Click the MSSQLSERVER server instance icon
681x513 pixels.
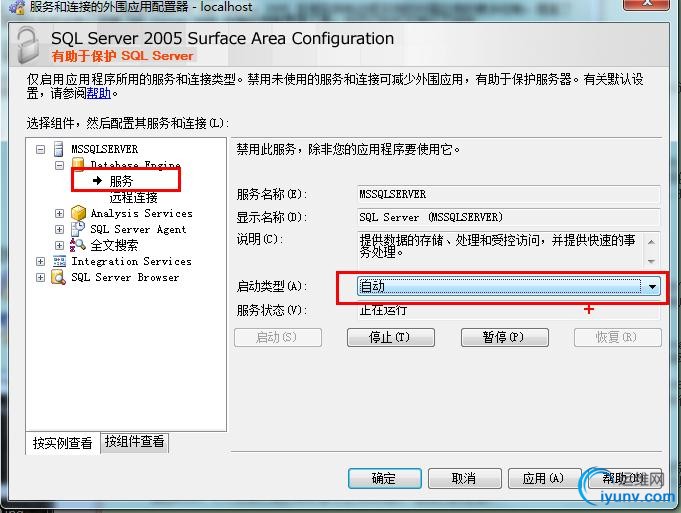59,149
